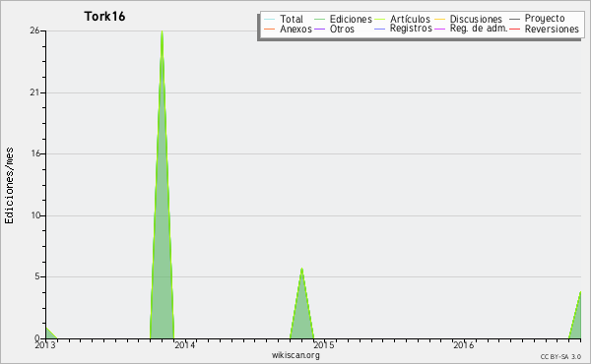591x364 pixels.
Task: Click the 16 y-axis value
Action: [x=35, y=153]
